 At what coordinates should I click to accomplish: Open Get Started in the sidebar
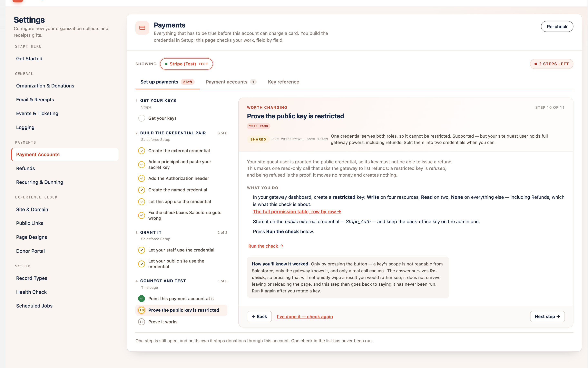(x=65, y=59)
